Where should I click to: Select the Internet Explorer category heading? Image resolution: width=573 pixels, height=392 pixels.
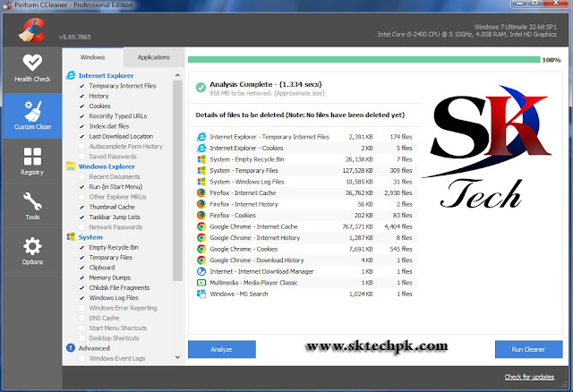(x=106, y=75)
